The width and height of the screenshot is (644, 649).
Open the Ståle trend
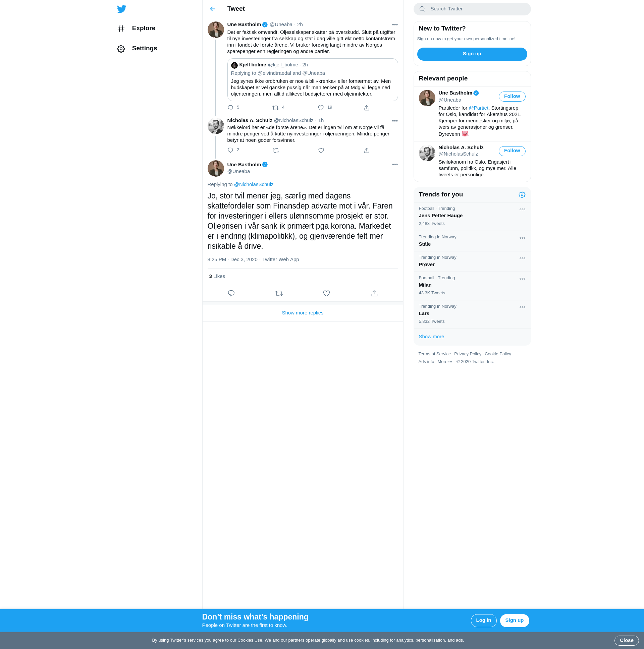pos(472,241)
